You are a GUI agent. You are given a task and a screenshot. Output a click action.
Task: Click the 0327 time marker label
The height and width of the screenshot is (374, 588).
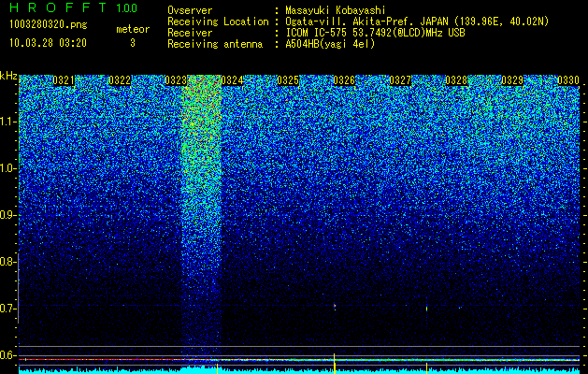(400, 80)
